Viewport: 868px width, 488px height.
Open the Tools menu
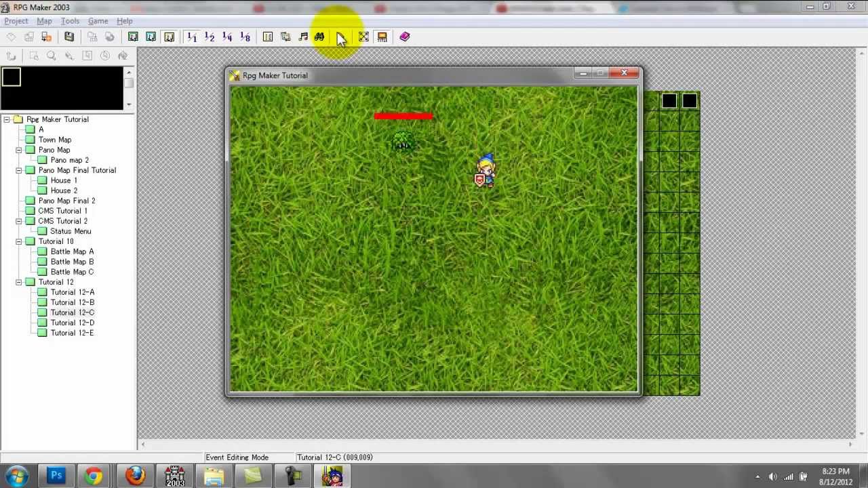click(70, 21)
